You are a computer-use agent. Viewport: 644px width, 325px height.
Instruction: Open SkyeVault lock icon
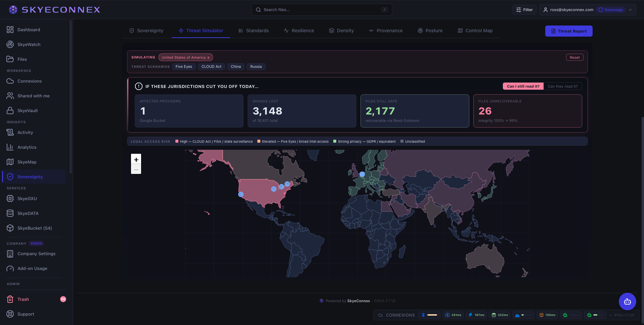(x=10, y=110)
